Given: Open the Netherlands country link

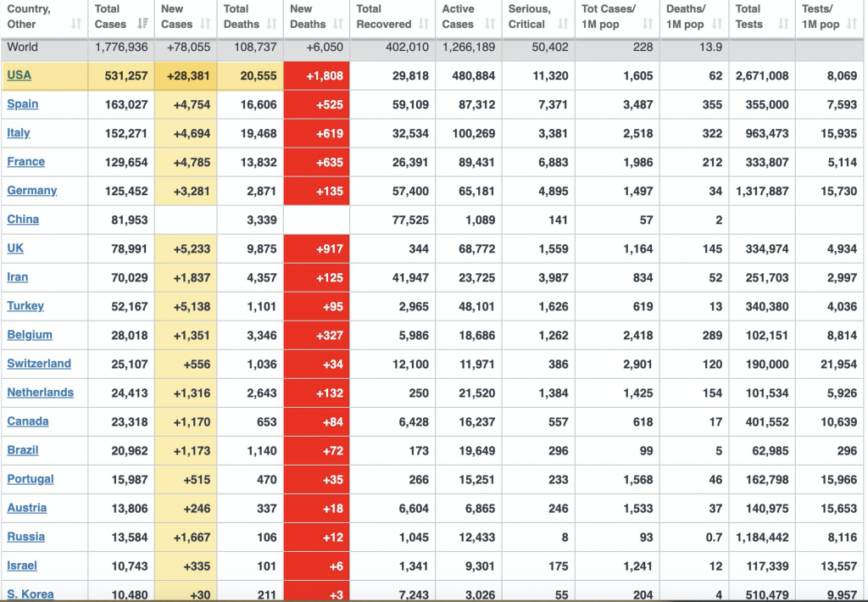Looking at the screenshot, I should (40, 393).
